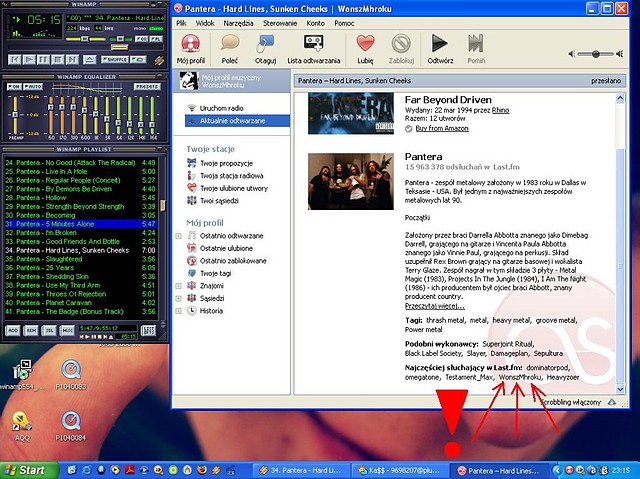The image size is (640, 479).
Task: Open the Konto menu
Action: tap(316, 23)
